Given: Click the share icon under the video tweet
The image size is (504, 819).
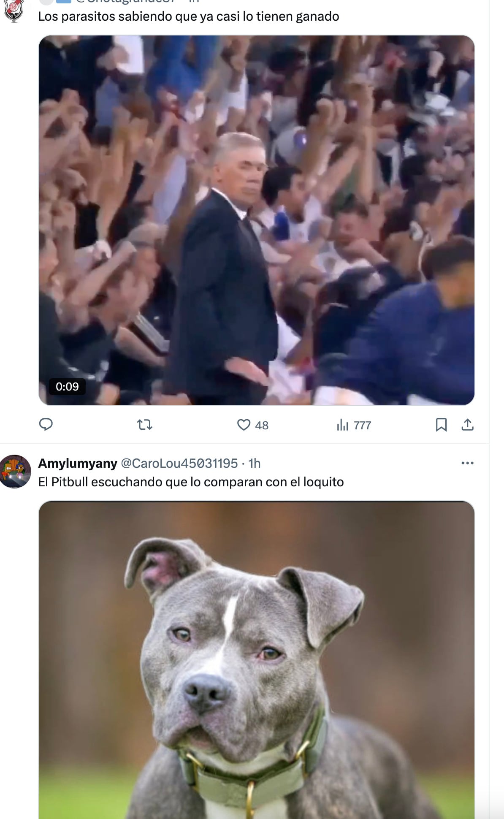Looking at the screenshot, I should [467, 424].
